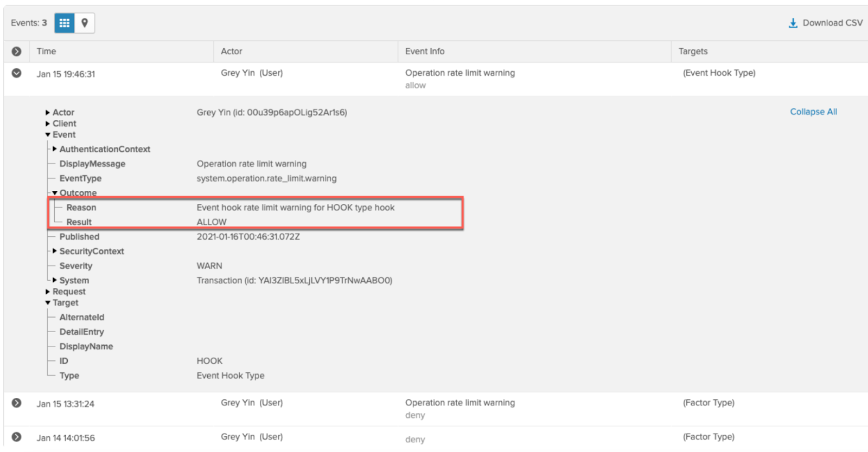Toggle expand-all arrow in table header
This screenshot has width=868, height=452.
(x=17, y=51)
